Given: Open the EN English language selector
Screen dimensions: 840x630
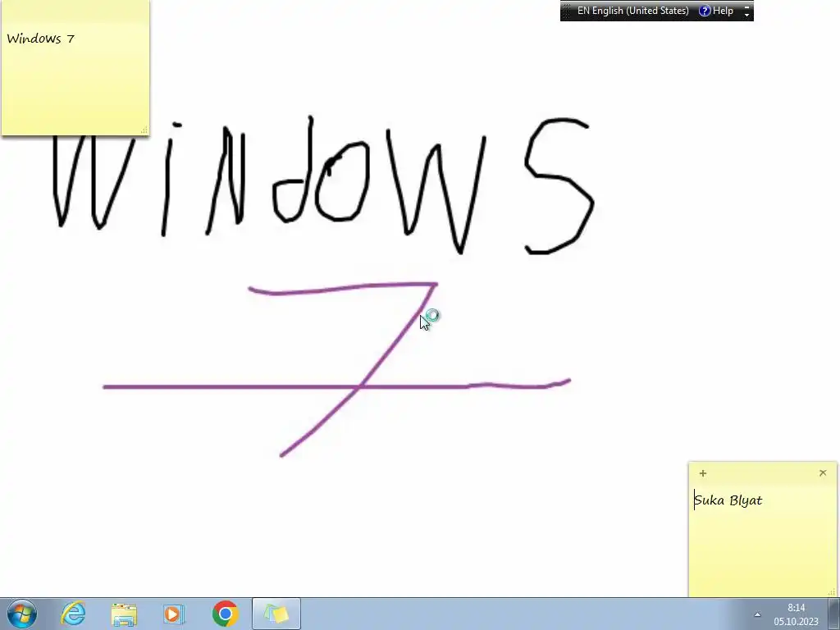Looking at the screenshot, I should tap(632, 11).
